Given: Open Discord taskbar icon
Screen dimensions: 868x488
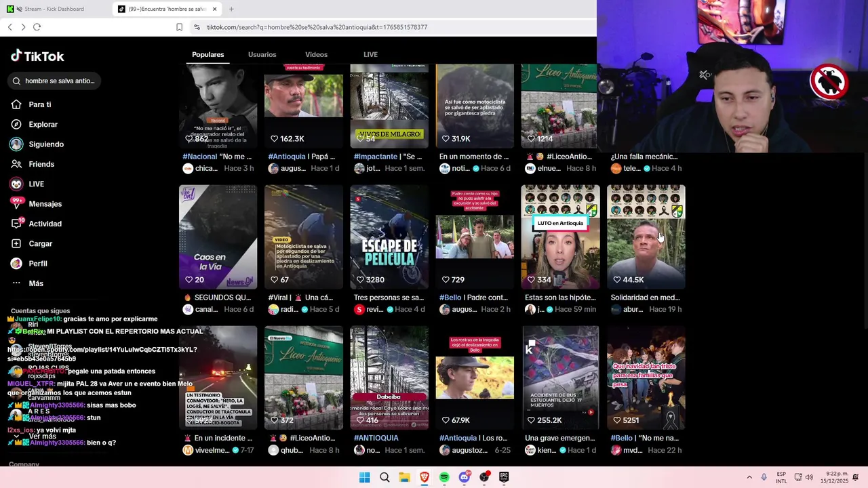Looking at the screenshot, I should click(x=465, y=477).
